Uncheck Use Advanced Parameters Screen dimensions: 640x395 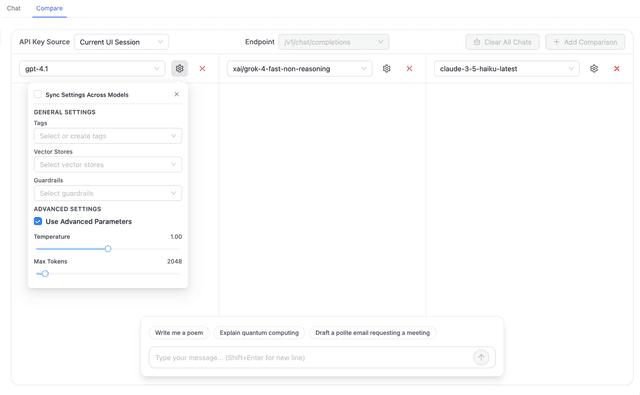point(38,221)
